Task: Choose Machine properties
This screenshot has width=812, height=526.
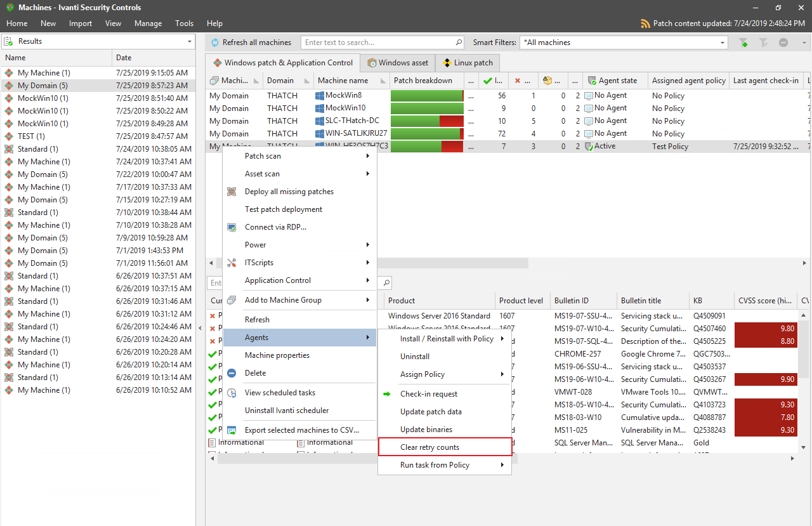Action: click(299, 355)
